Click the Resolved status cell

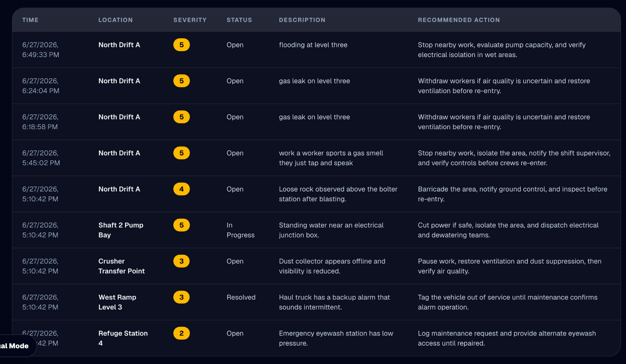(241, 297)
